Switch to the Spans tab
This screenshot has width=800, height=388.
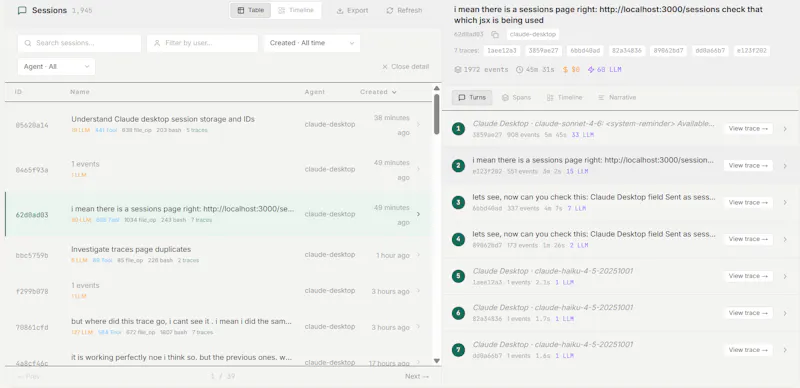point(516,98)
